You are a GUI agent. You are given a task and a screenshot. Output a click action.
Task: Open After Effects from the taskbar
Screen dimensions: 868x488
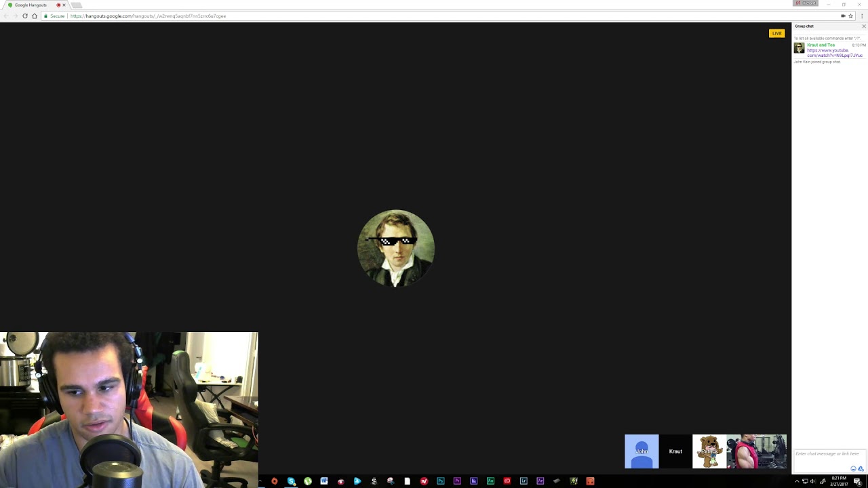[x=540, y=481]
